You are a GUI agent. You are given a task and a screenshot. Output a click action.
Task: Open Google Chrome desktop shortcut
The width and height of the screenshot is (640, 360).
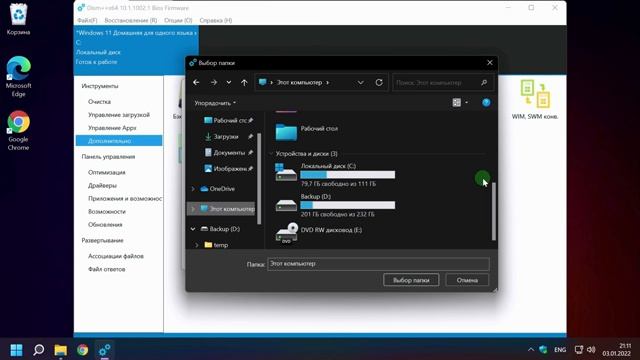[x=18, y=130]
